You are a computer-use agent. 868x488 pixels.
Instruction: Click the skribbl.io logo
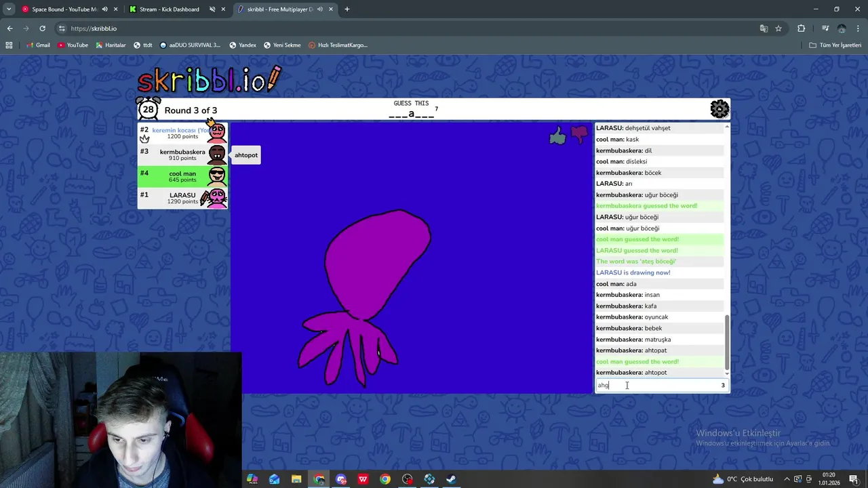click(209, 79)
